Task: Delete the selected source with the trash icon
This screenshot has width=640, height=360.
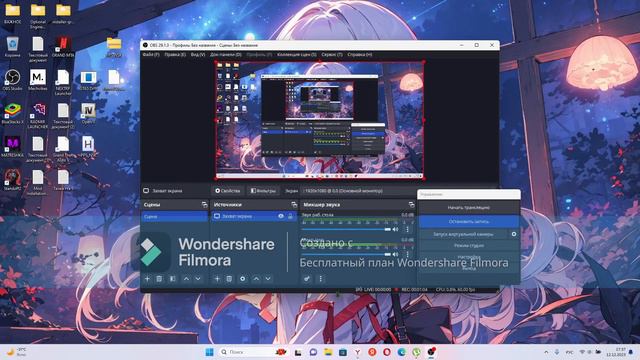Action: point(229,279)
